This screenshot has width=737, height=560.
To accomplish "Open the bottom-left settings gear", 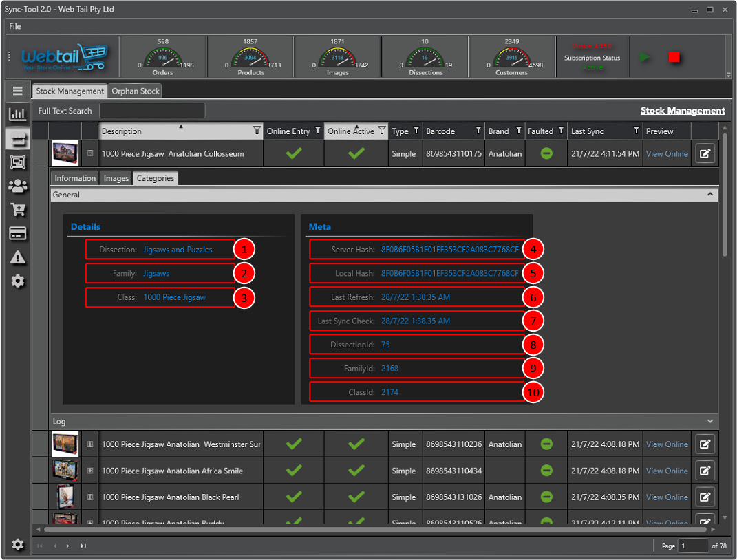I will [x=18, y=545].
